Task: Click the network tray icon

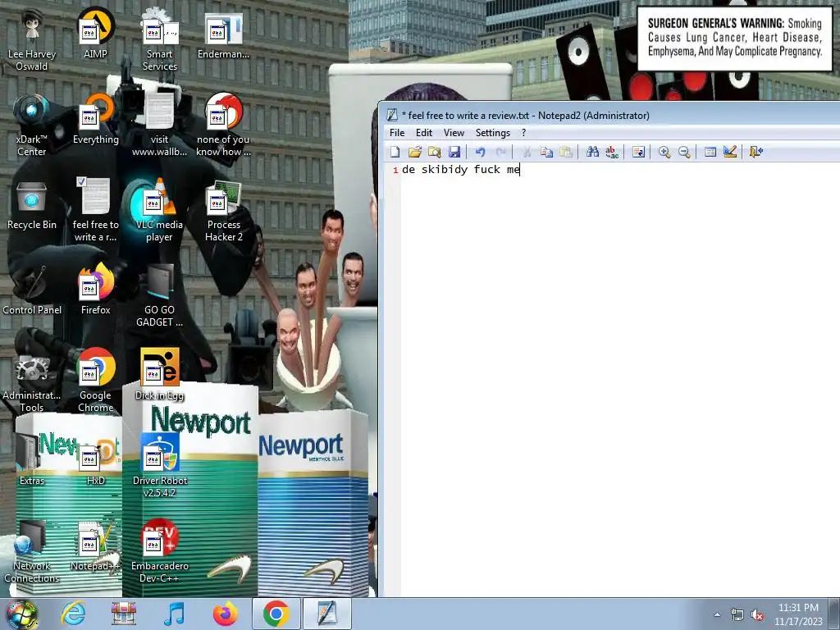Action: [x=737, y=614]
